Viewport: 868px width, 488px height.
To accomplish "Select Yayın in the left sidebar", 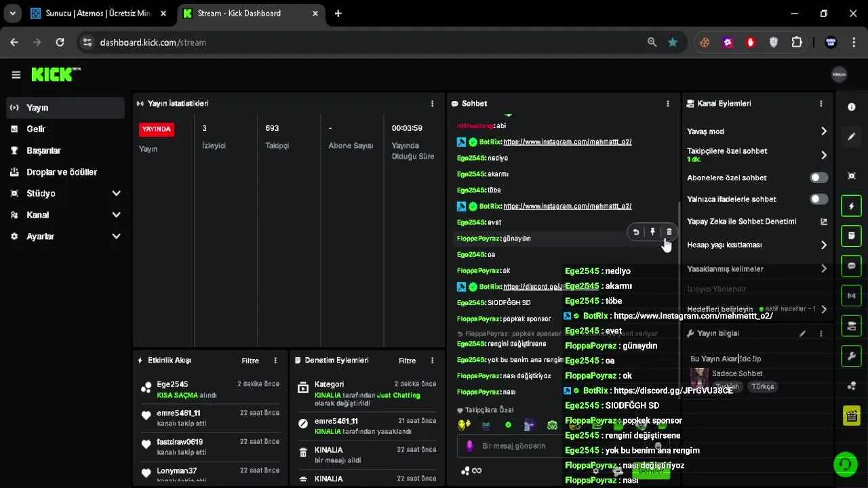I will pyautogui.click(x=64, y=108).
